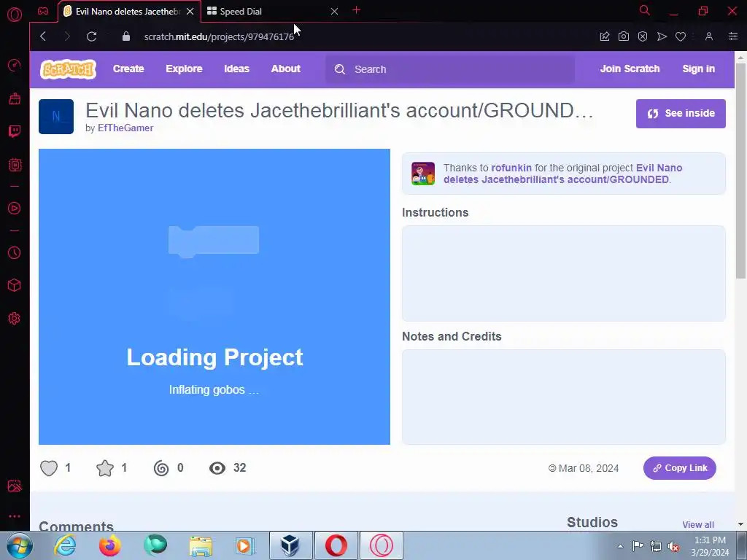Open Settings gear in Opera sidebar
Viewport: 747px width, 560px height.
point(15,319)
